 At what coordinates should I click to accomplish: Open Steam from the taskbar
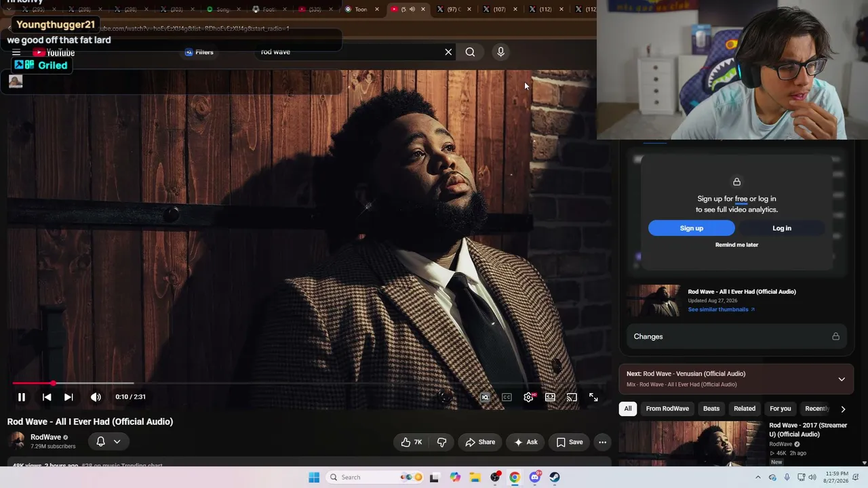(555, 477)
